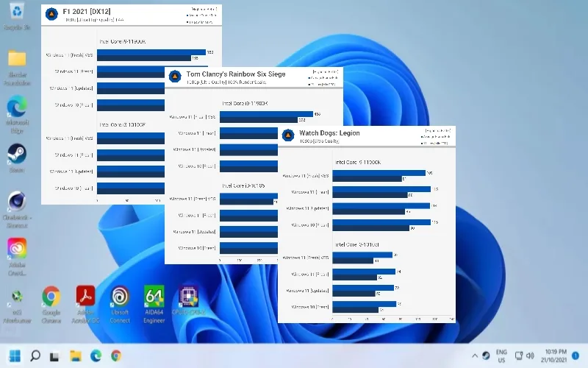Switch input language via ENG US
Image resolution: width=588 pixels, height=368 pixels.
coord(501,356)
